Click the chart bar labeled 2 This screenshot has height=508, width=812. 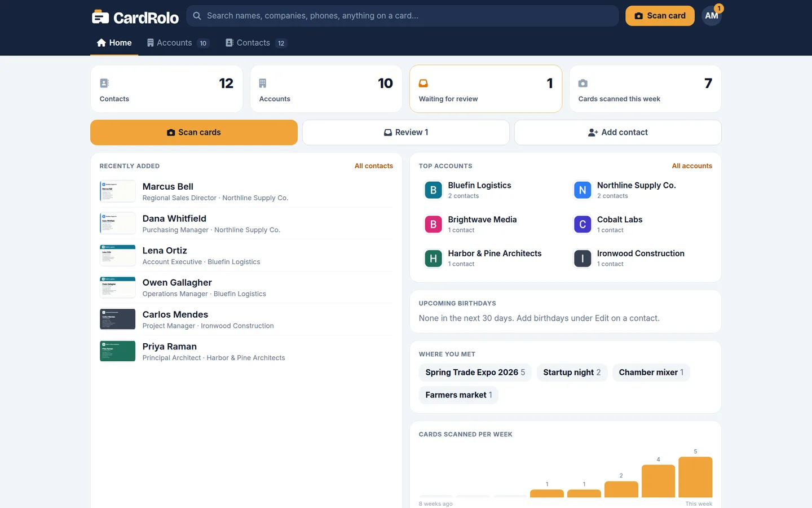coord(621,489)
